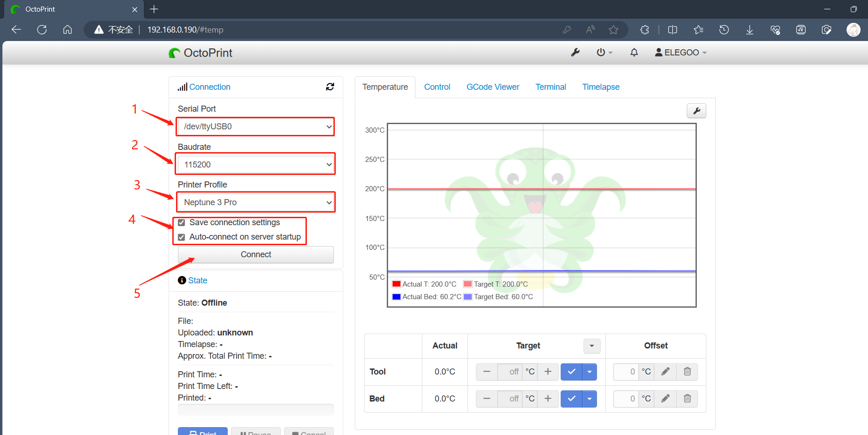Image resolution: width=868 pixels, height=435 pixels.
Task: Disable Auto-connect on server startup
Action: (x=182, y=237)
